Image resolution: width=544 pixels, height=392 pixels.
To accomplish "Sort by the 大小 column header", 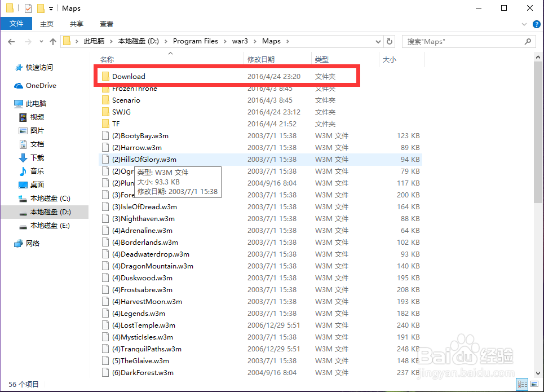I will [402, 59].
